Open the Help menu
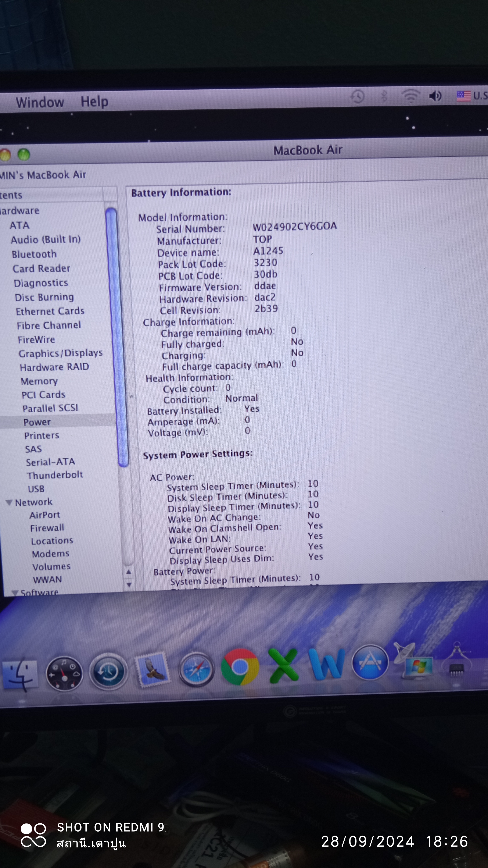The height and width of the screenshot is (868, 488). (x=94, y=102)
